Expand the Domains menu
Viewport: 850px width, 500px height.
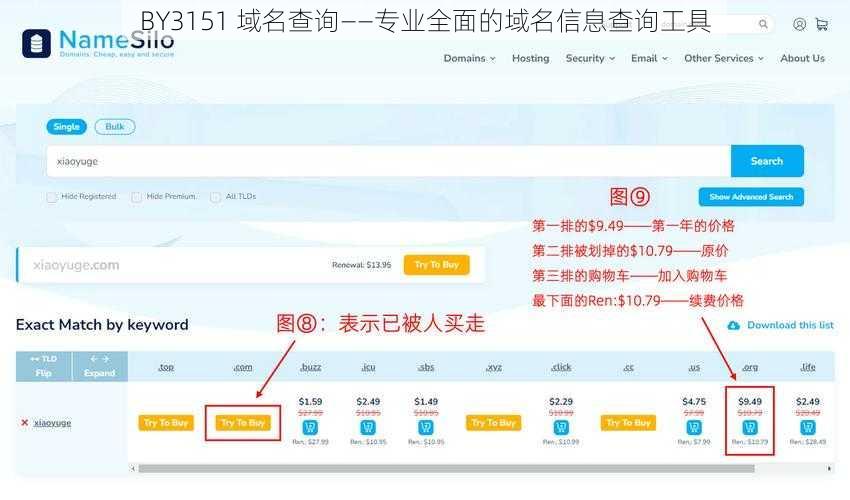[469, 59]
